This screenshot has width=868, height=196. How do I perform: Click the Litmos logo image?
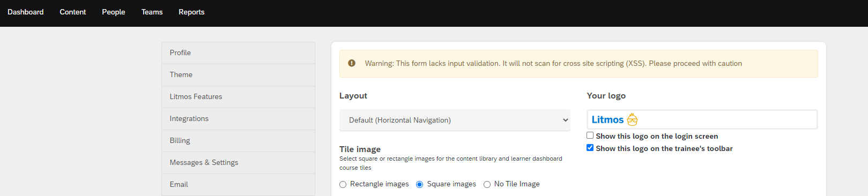[x=615, y=119]
